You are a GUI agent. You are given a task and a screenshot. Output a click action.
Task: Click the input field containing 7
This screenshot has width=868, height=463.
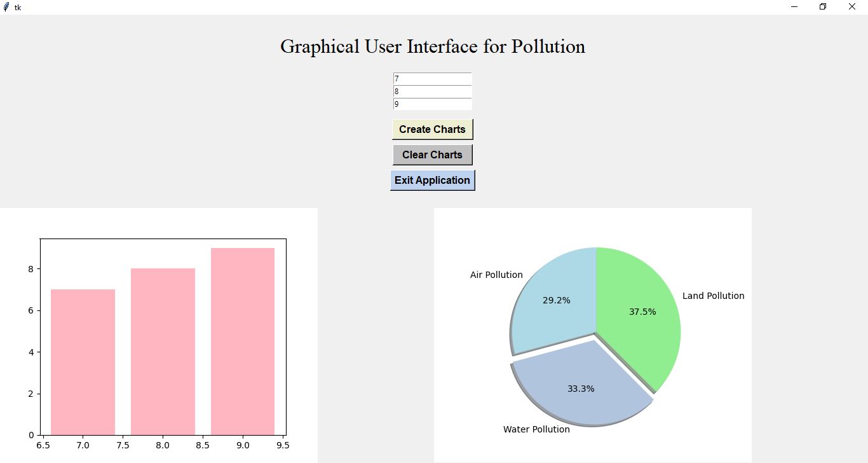432,78
